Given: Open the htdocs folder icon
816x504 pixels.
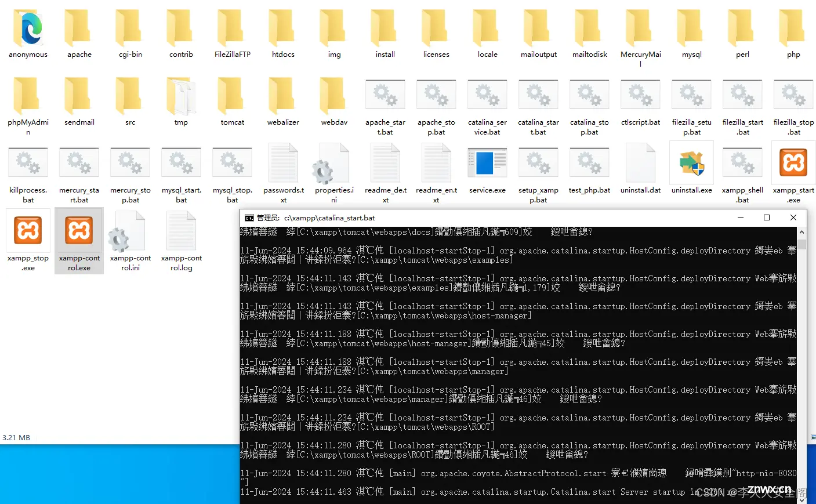Looking at the screenshot, I should coord(283,27).
